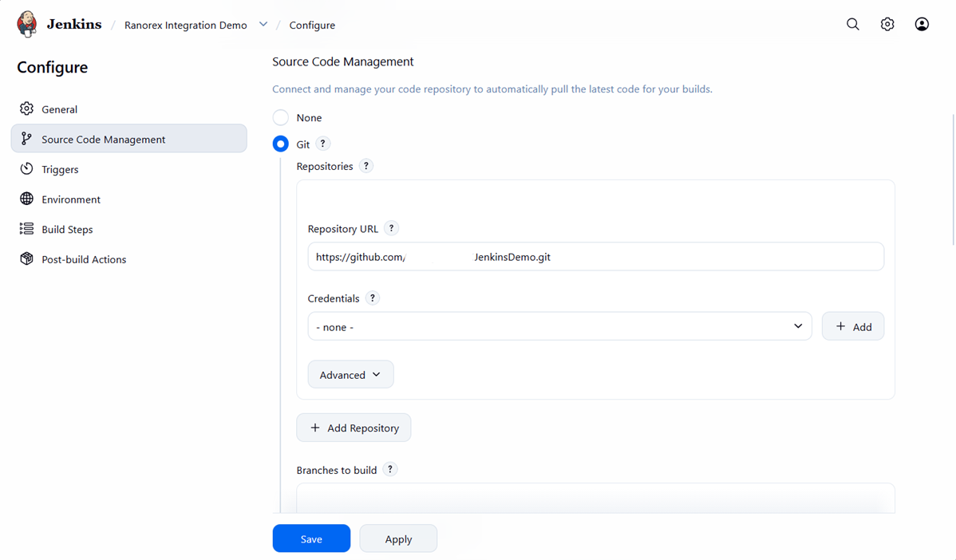Click the page vertical scrollbar
This screenshot has height=560, width=956.
point(953,179)
